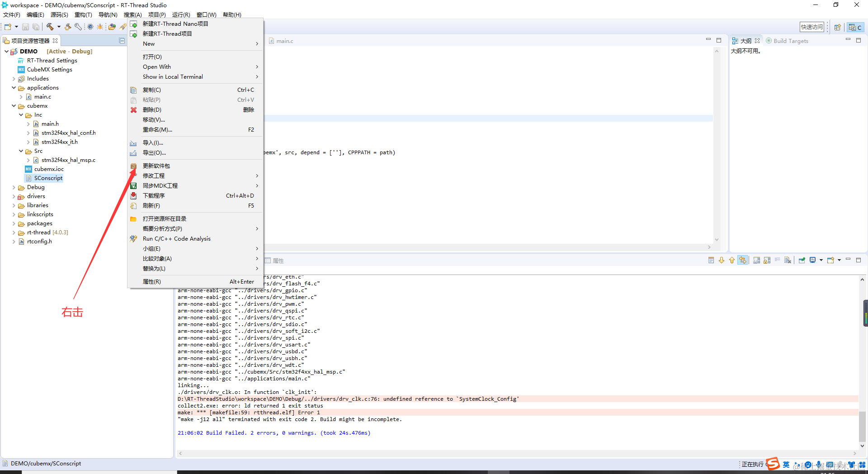Click Open Console icon
Image resolution: width=868 pixels, height=474 pixels.
pos(830,260)
